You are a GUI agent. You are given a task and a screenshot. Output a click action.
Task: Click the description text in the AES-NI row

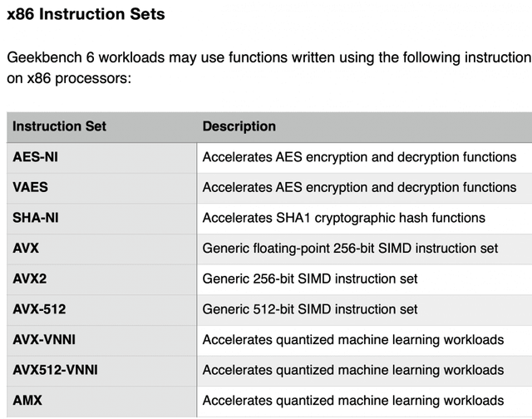pyautogui.click(x=359, y=157)
